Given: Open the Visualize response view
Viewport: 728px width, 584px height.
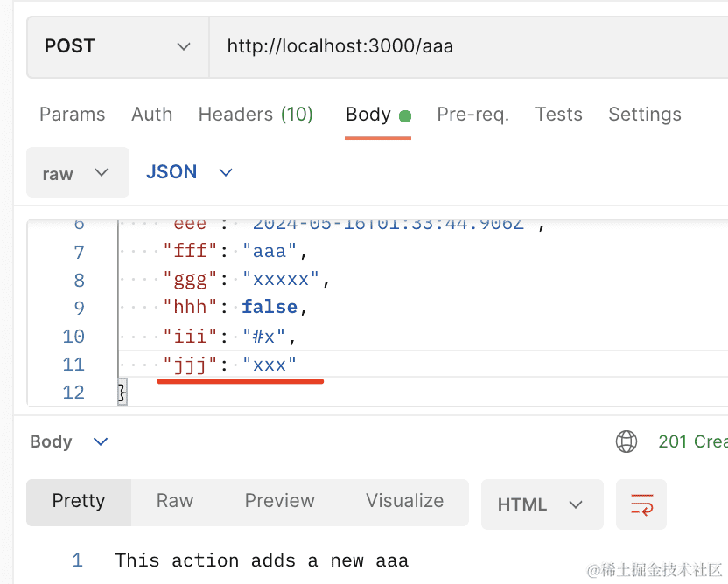Looking at the screenshot, I should tap(404, 501).
